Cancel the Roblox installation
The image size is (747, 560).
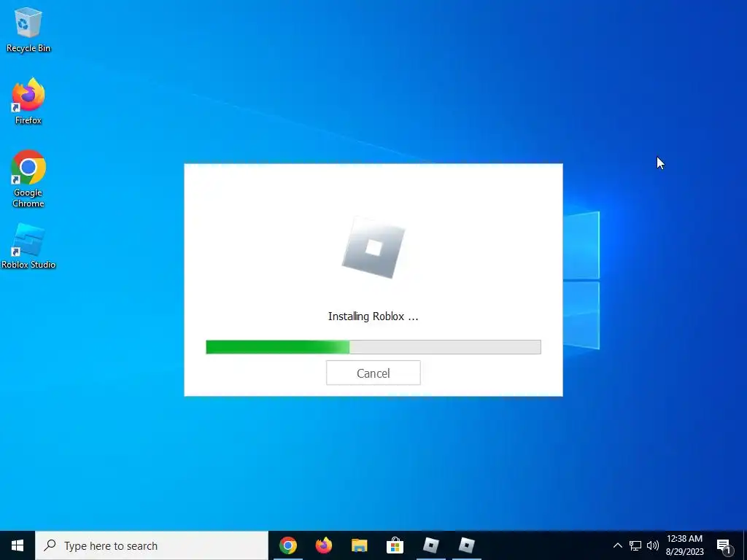[373, 373]
